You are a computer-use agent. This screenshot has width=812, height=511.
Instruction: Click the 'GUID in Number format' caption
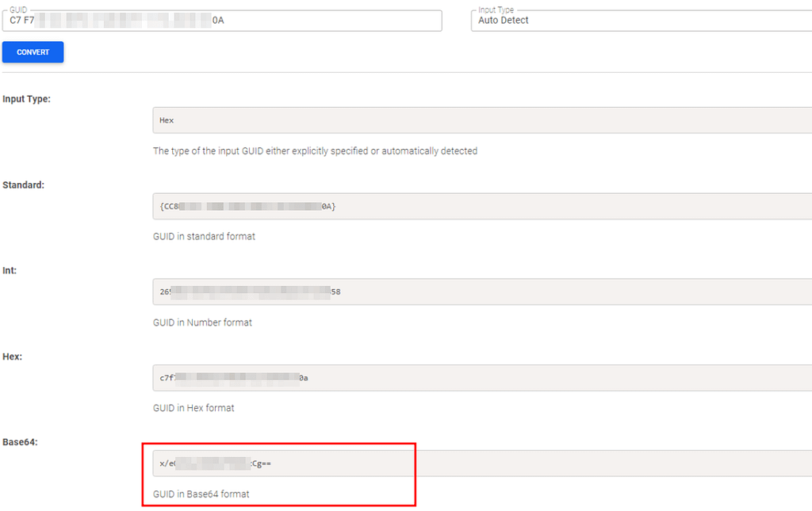[202, 322]
